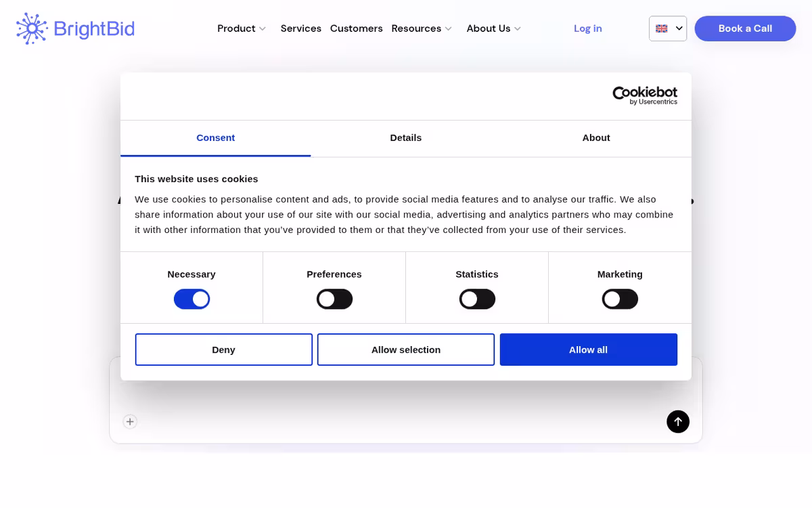Open the About Us dropdown

coord(493,28)
